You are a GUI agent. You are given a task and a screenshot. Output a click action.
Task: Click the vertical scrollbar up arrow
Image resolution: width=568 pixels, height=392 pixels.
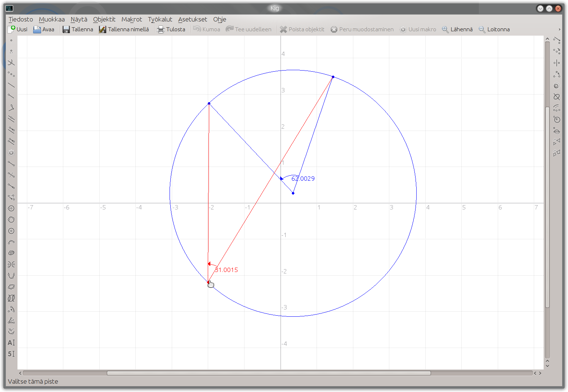(x=547, y=39)
